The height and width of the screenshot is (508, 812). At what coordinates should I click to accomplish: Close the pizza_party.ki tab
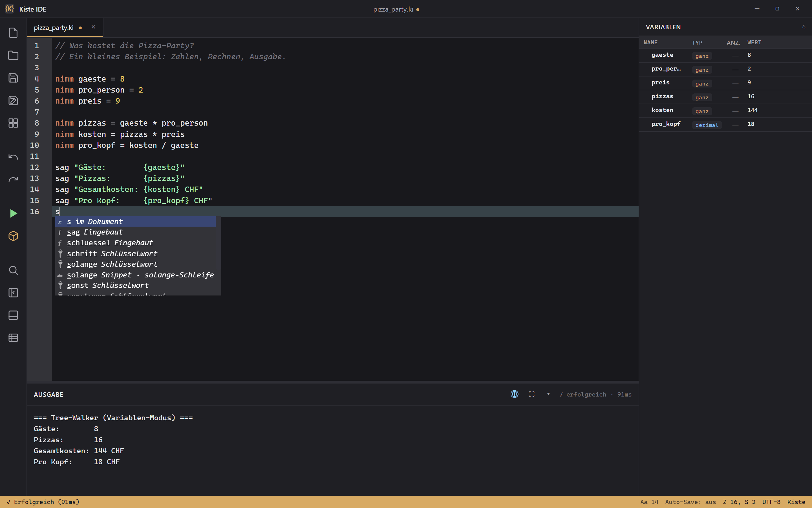tap(93, 27)
